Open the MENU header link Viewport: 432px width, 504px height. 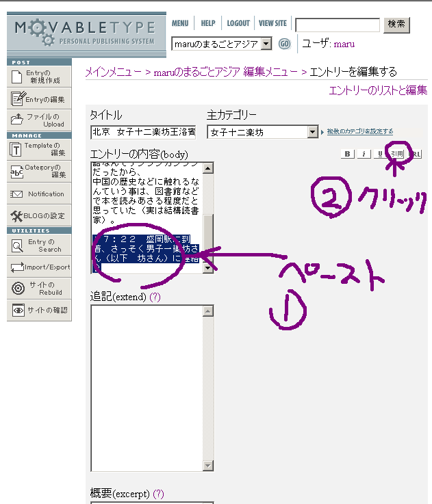click(180, 23)
